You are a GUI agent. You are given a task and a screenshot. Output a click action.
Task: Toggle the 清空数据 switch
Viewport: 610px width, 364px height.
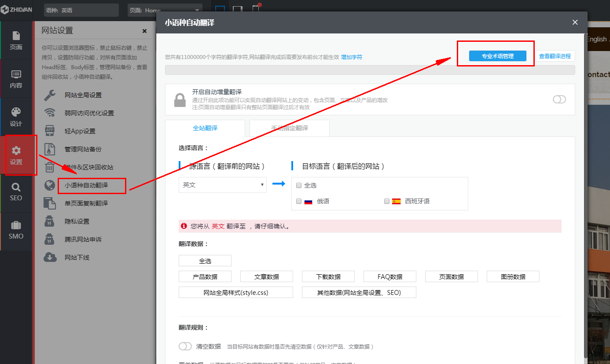(185, 346)
